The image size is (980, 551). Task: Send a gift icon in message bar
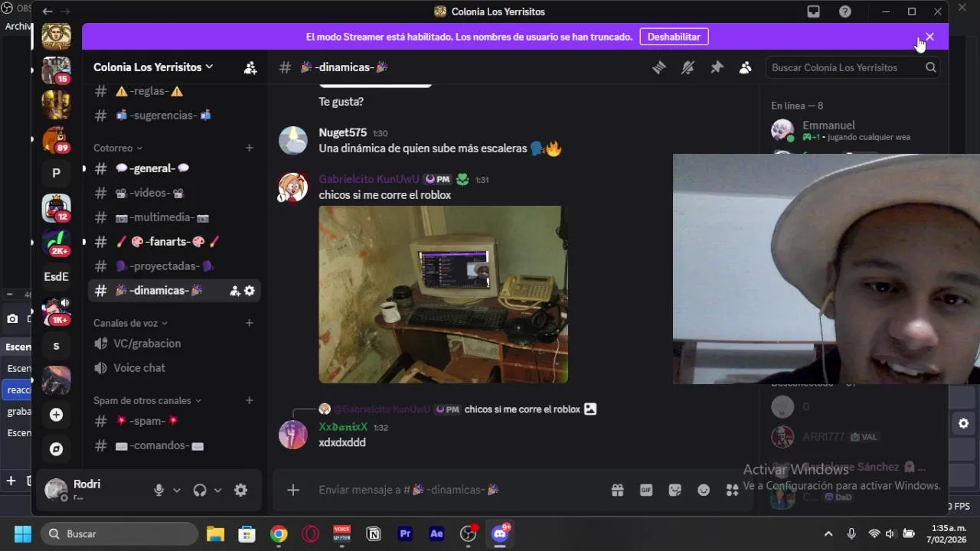617,490
